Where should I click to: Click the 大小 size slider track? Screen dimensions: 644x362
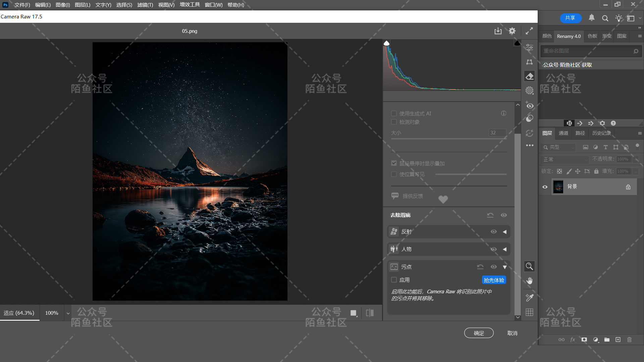tap(449, 139)
